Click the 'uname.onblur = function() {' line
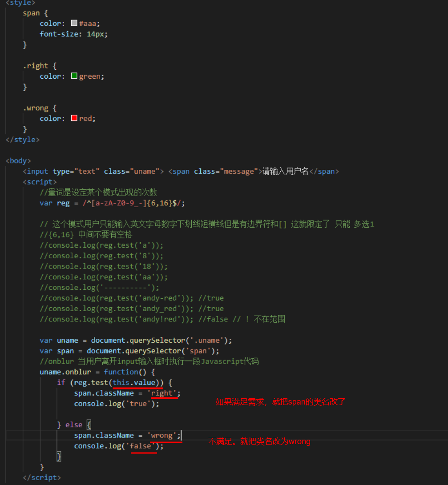Screen dimensions: 448x485 click(97, 372)
